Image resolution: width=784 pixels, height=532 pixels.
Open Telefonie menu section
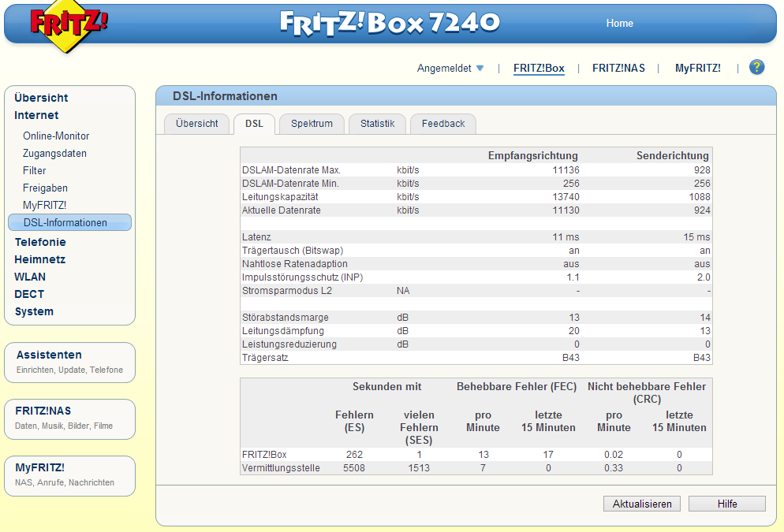40,242
